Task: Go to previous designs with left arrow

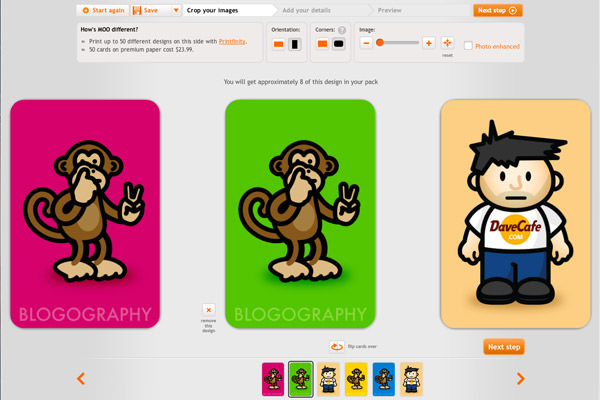Action: [81, 379]
